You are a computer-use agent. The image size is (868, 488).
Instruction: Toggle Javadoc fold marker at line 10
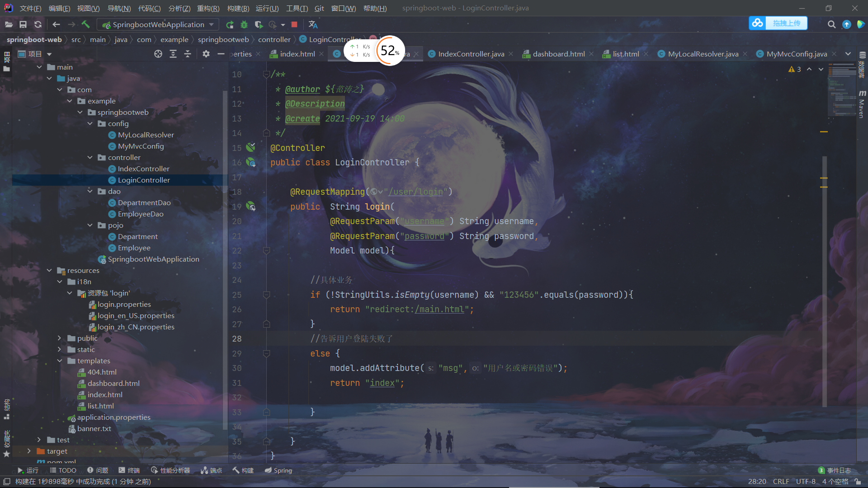click(267, 74)
